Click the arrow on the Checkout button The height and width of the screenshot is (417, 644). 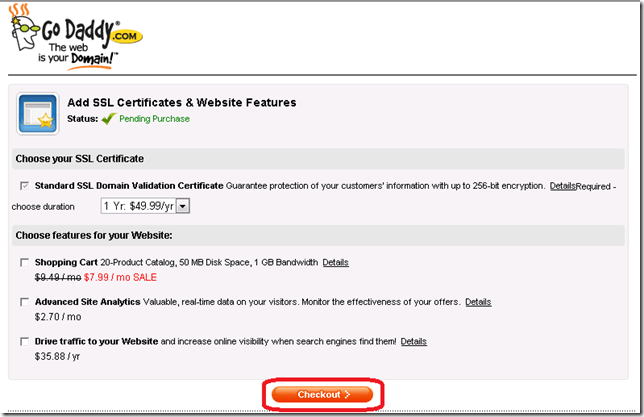348,395
